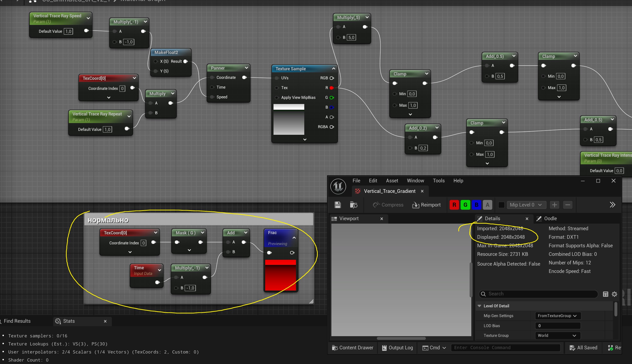Open the Output Log
Screen dimensions: 632x364
pos(397,347)
